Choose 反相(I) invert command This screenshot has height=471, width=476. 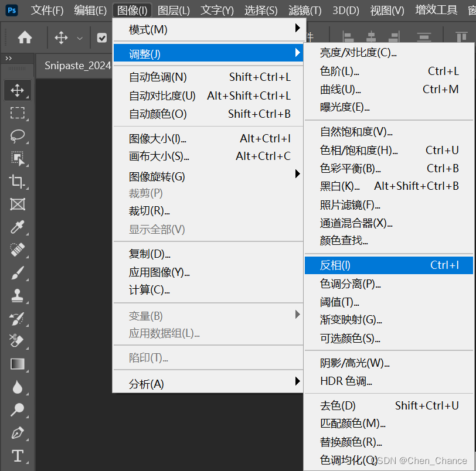[389, 265]
